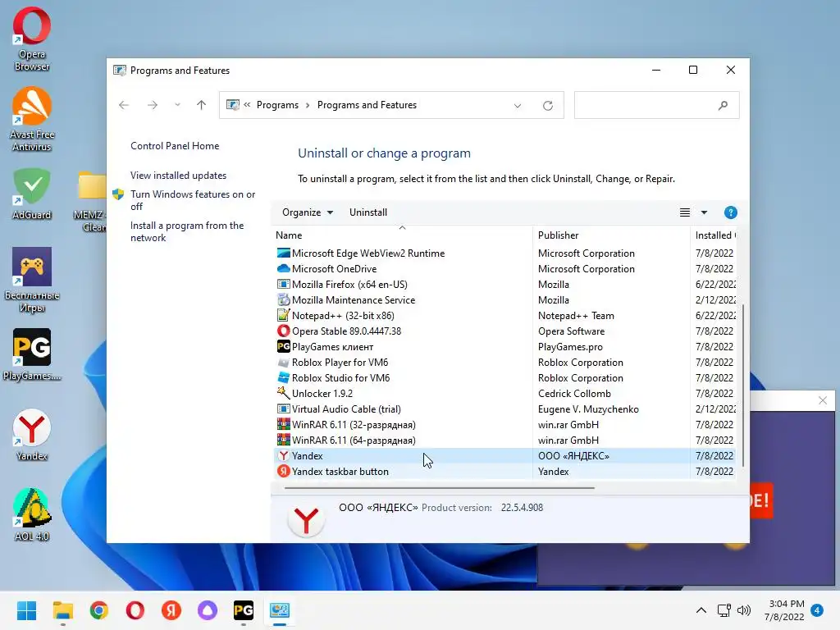Select Virtual Audio Cable (trial)
The image size is (840, 630).
[504, 409]
